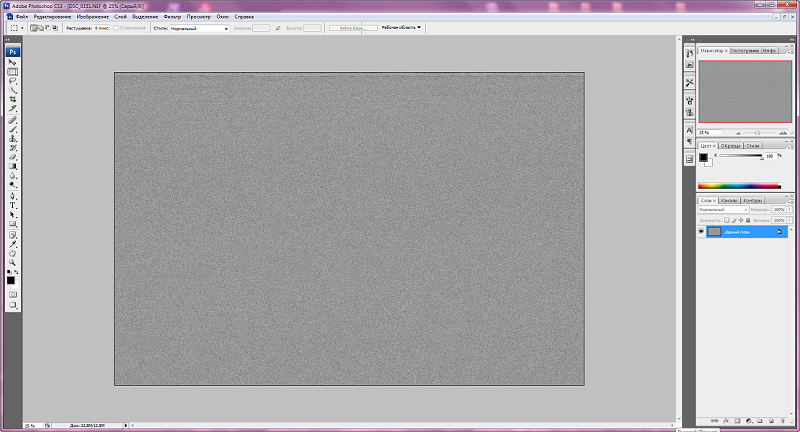Click the Refine Edge button

click(x=353, y=28)
